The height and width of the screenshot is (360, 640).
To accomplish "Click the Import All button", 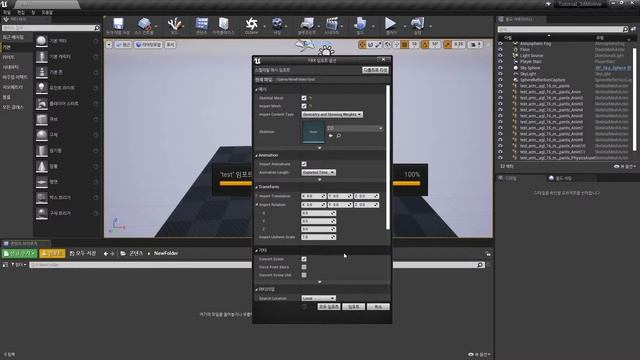I will pyautogui.click(x=329, y=307).
